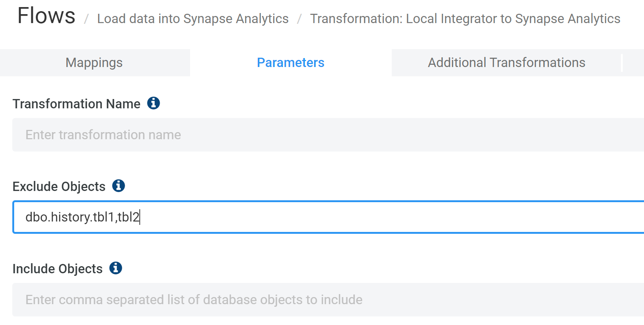
Task: Open Load data into Synapse Analytics breadcrumb
Action: point(193,19)
